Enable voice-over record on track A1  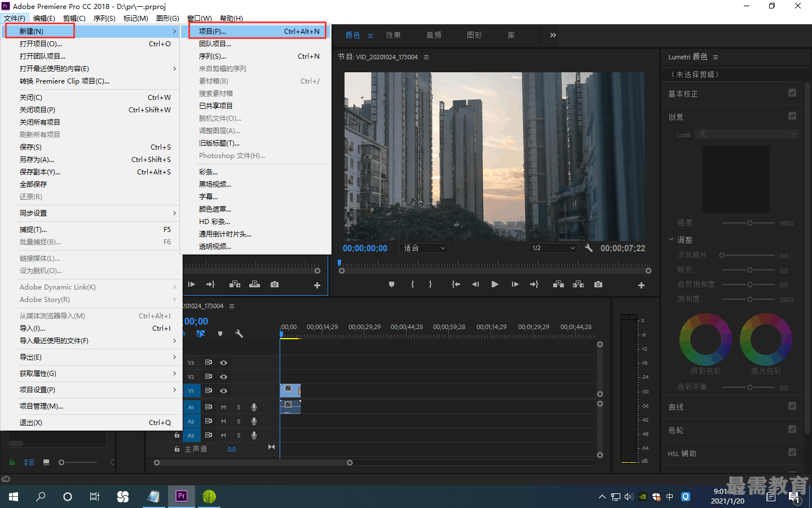pyautogui.click(x=254, y=407)
